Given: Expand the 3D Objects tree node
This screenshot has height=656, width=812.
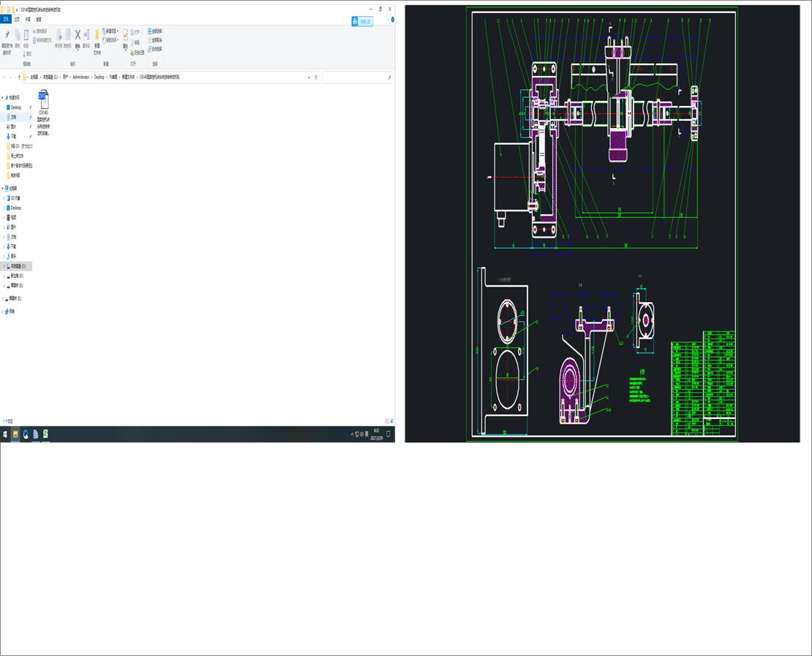Looking at the screenshot, I should [4, 197].
